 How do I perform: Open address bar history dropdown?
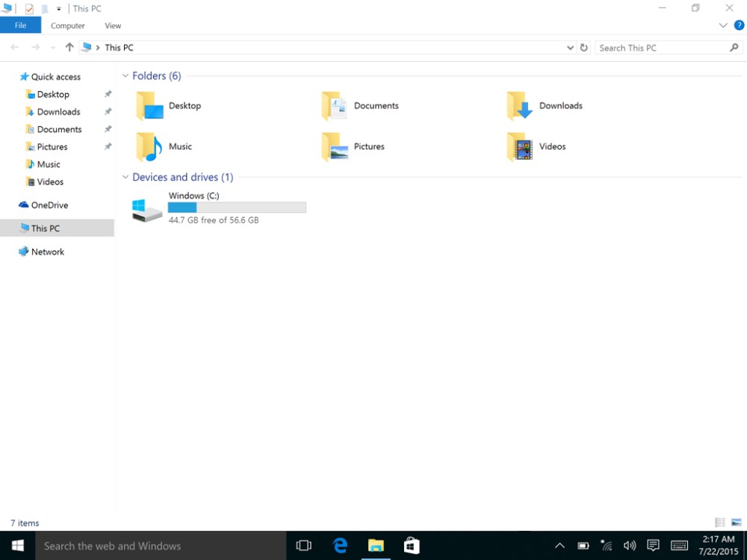[571, 48]
